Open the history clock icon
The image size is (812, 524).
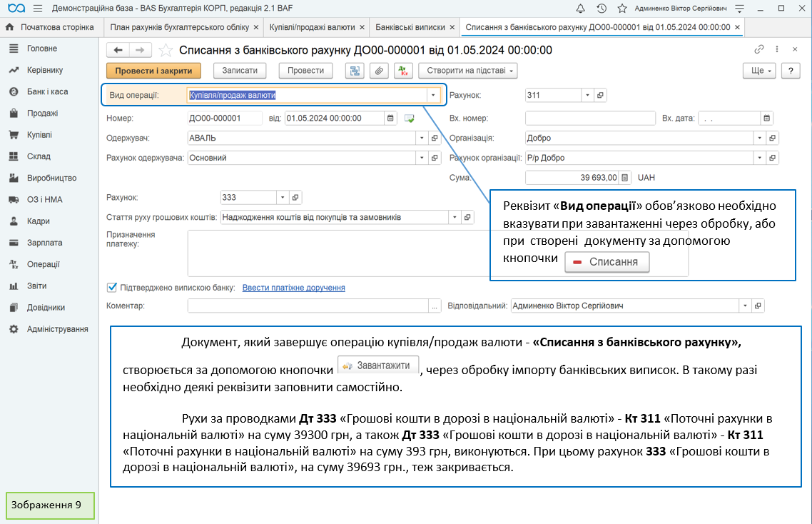[602, 9]
